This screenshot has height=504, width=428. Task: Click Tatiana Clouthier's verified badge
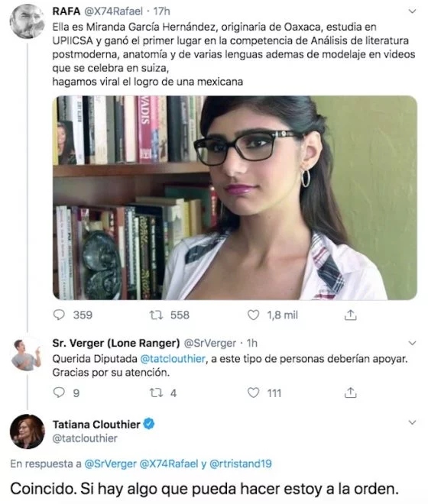(149, 424)
